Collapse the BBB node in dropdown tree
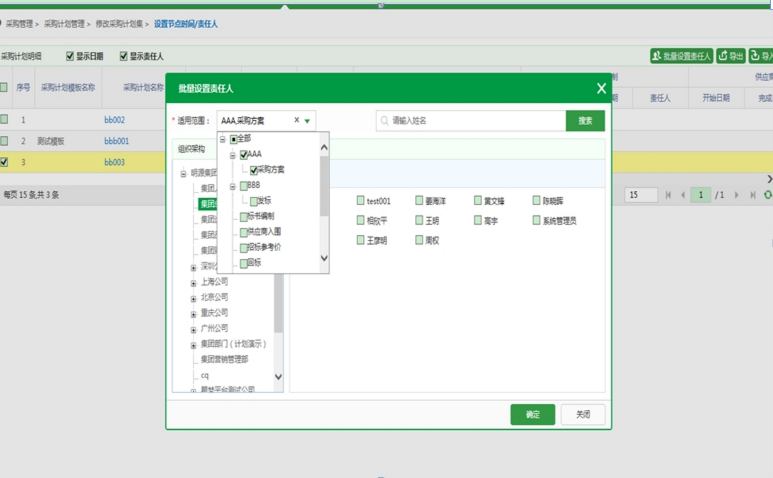The height and width of the screenshot is (478, 773). [233, 186]
